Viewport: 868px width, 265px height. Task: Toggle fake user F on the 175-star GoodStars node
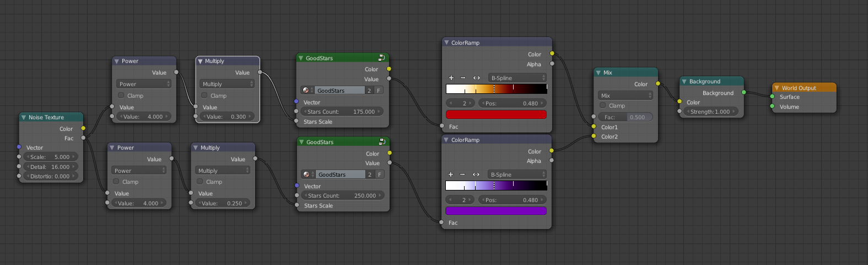point(379,90)
